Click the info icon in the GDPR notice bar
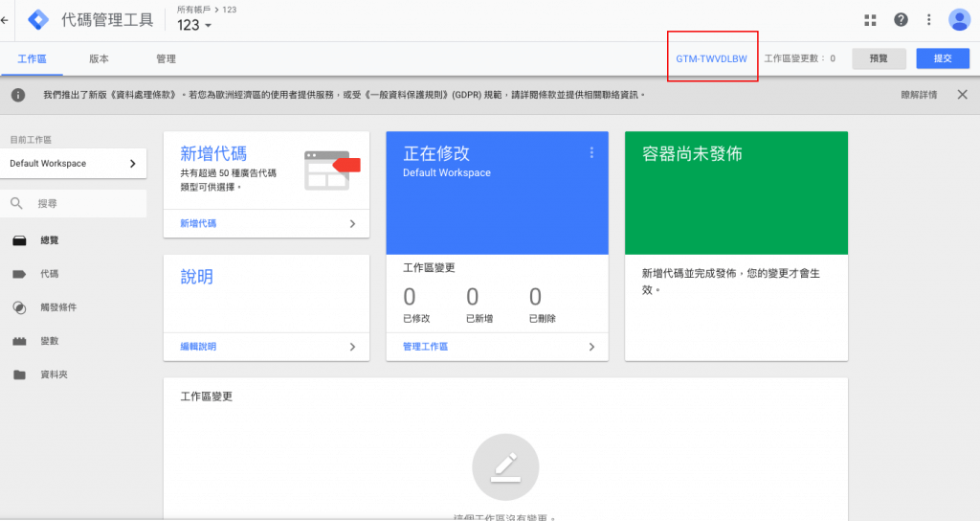980x521 pixels. click(x=18, y=95)
